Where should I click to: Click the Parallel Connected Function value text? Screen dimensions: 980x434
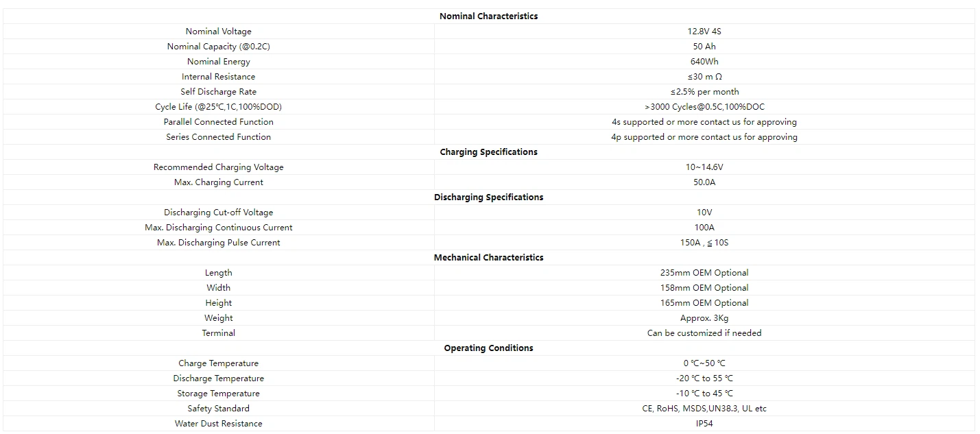pos(704,122)
